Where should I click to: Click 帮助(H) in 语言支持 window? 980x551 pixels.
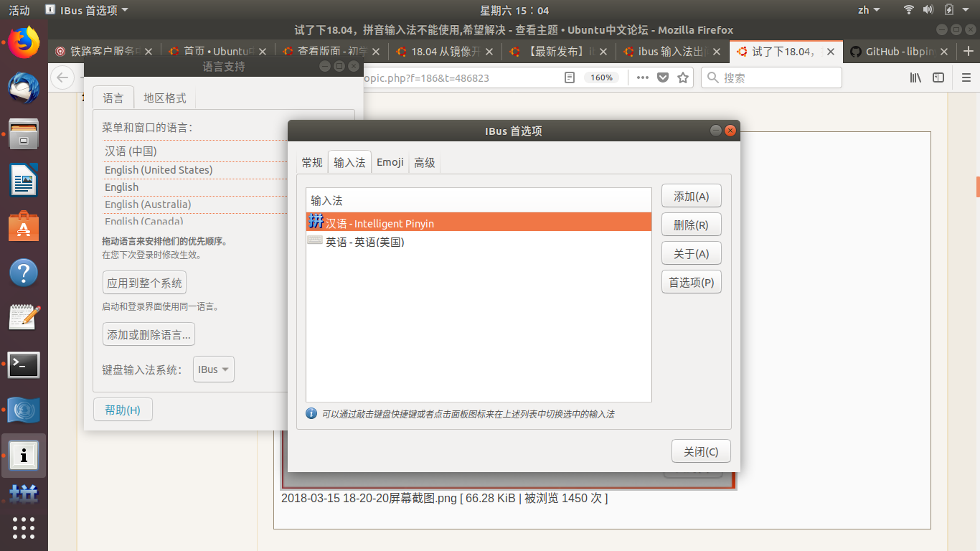point(123,410)
